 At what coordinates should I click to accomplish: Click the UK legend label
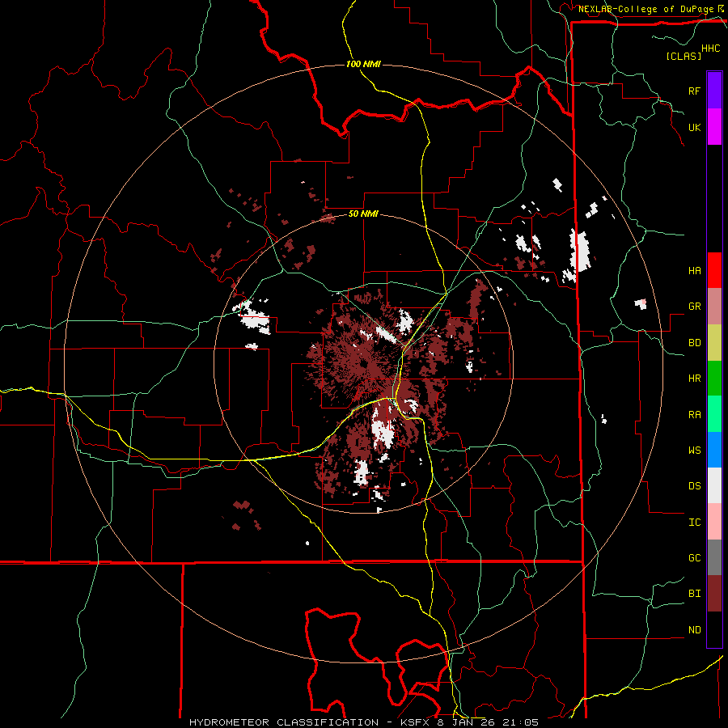(x=694, y=127)
